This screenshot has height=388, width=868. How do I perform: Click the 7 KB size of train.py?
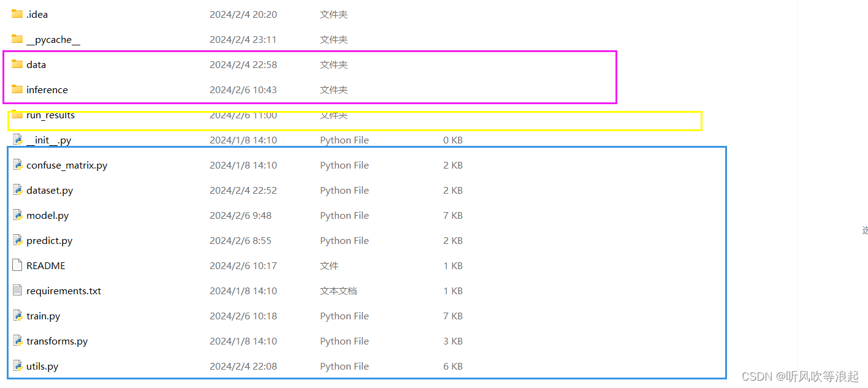(452, 316)
